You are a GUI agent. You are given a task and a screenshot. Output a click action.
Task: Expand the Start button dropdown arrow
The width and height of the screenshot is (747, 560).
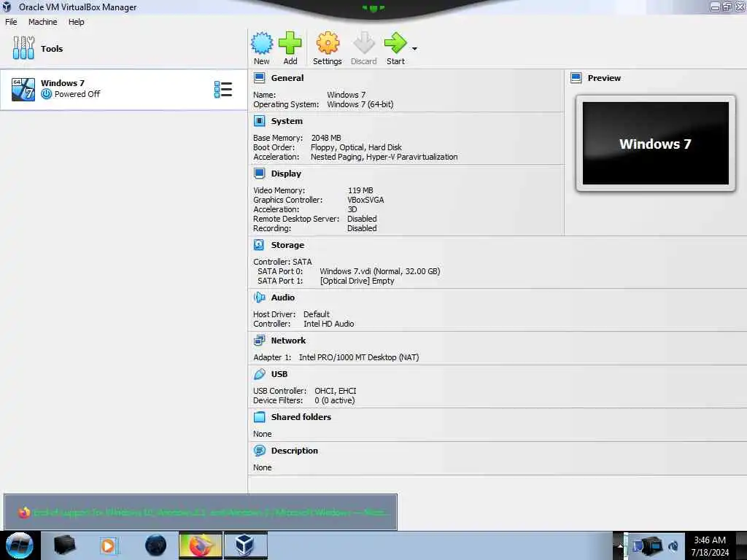tap(414, 49)
